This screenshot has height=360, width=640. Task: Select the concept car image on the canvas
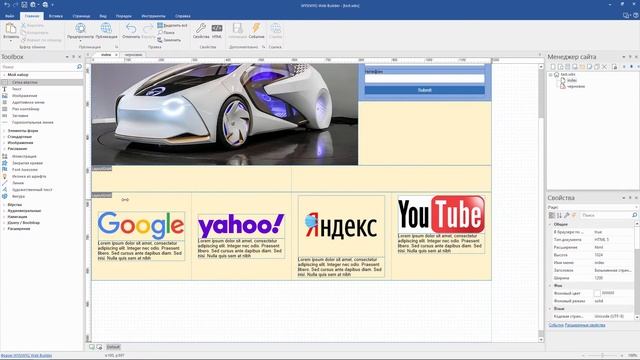(224, 114)
